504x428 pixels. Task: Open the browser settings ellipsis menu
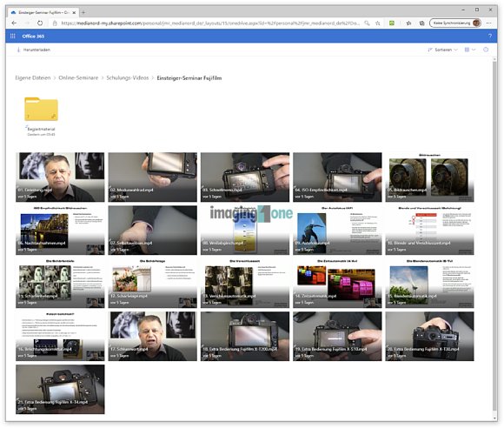[489, 23]
